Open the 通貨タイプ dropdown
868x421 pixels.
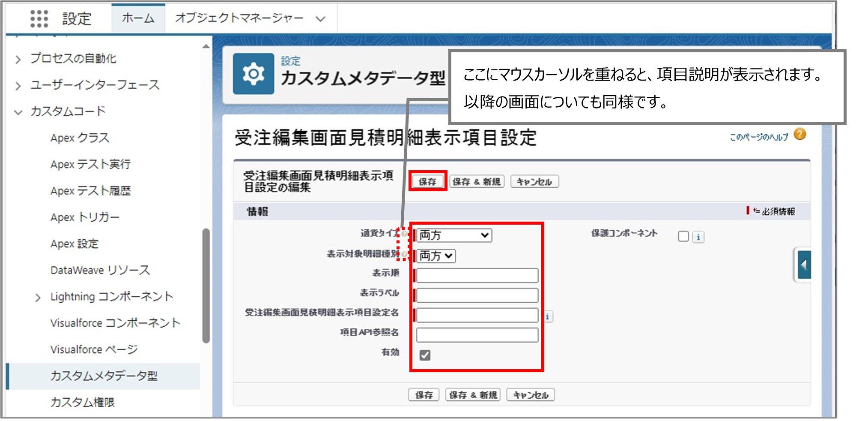[454, 235]
